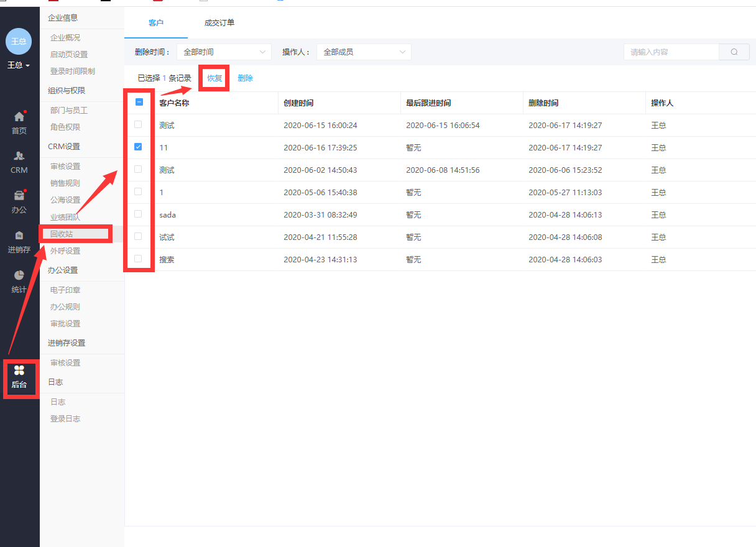Switch to the 客户 tab
Image resolution: width=756 pixels, height=547 pixels.
click(x=156, y=23)
